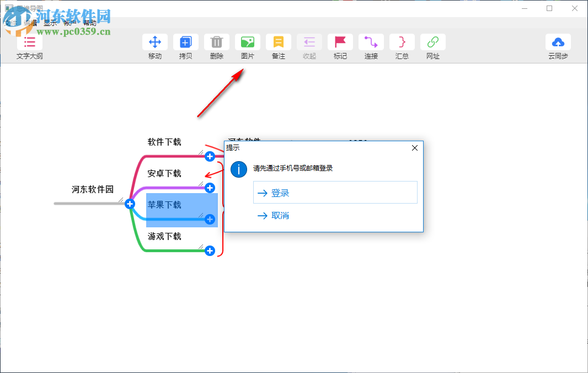Click the 汇总 (Summary) icon
Image resolution: width=588 pixels, height=373 pixels.
pyautogui.click(x=402, y=41)
